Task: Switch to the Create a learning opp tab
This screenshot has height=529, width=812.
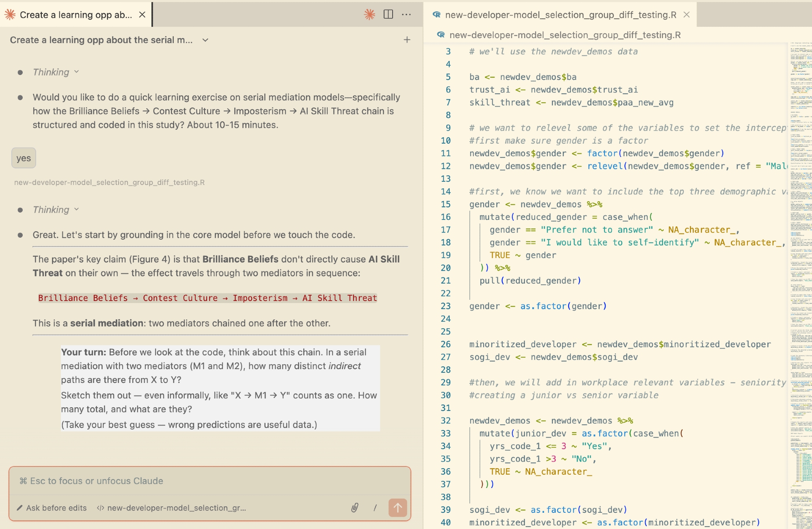Action: pyautogui.click(x=76, y=15)
